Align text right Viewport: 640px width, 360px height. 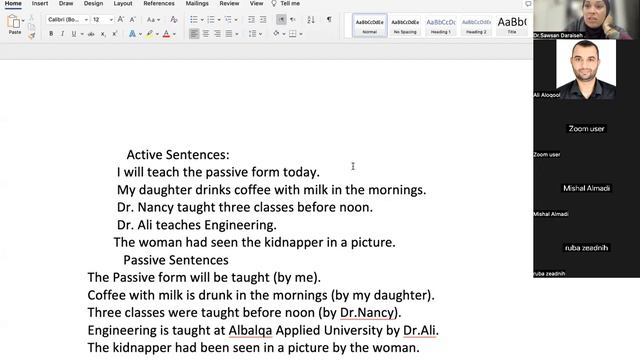click(x=217, y=34)
